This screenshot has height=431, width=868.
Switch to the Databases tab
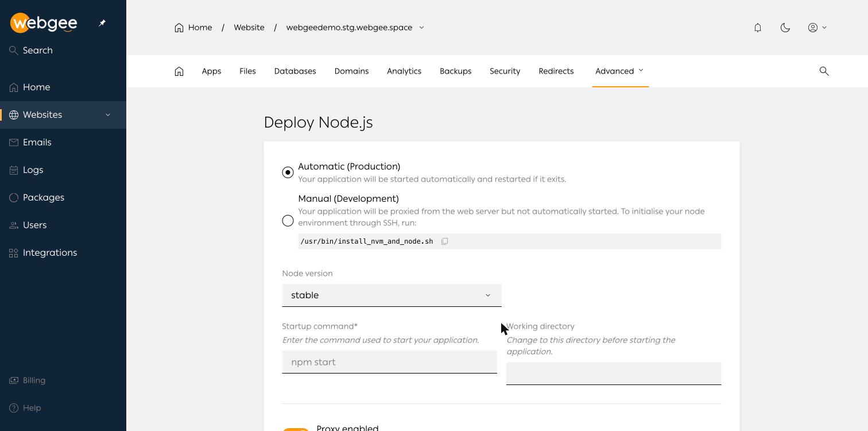point(295,71)
